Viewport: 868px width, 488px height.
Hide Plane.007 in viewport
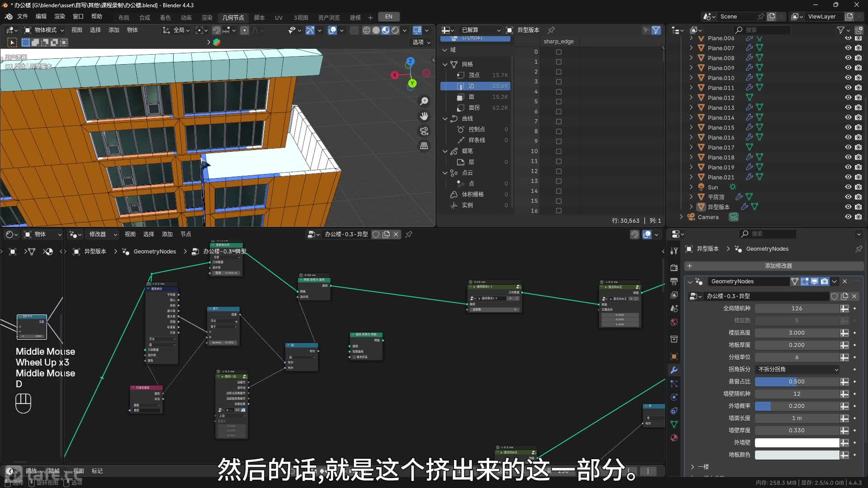click(848, 48)
